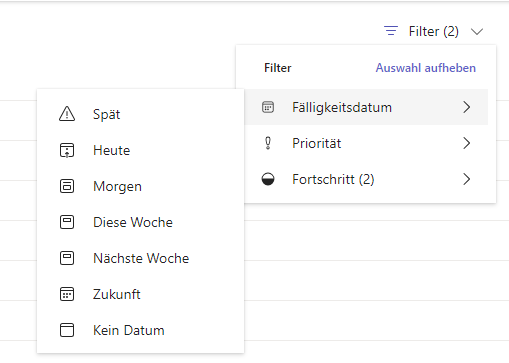This screenshot has height=363, width=509.
Task: Select the Heute filter option
Action: [140, 150]
